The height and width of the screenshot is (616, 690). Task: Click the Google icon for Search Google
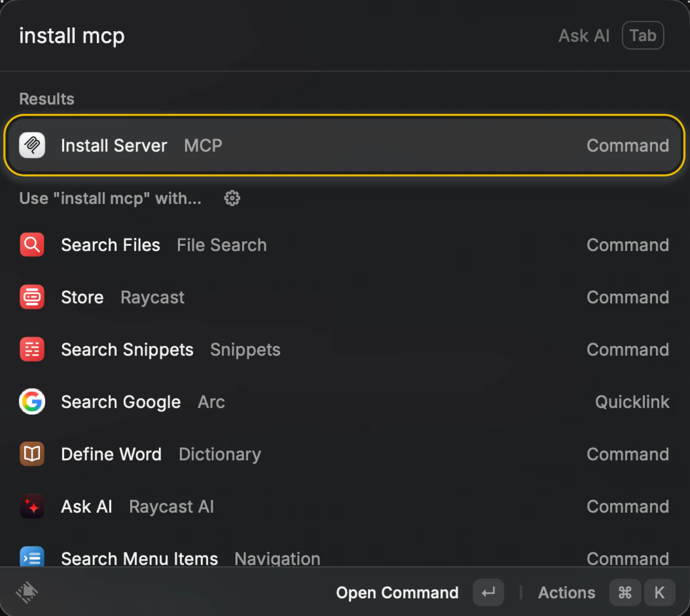coord(32,402)
